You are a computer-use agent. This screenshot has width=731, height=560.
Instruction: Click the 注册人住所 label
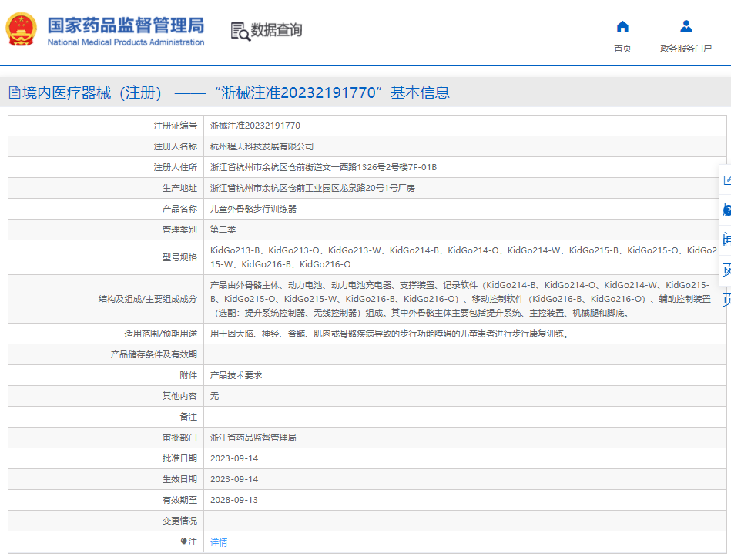point(176,167)
